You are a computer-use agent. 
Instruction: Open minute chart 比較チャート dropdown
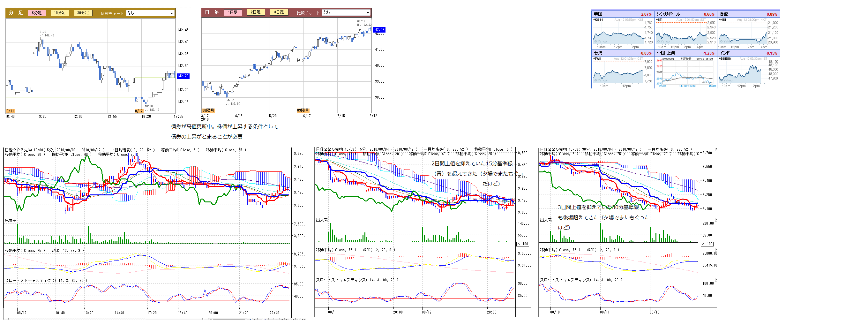[x=150, y=13]
